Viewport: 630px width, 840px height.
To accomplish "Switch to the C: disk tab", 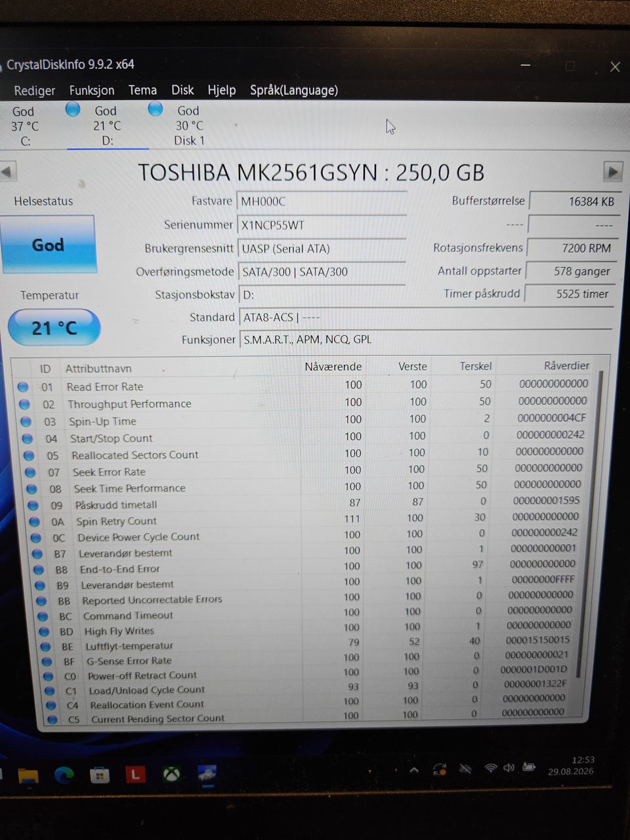I will pyautogui.click(x=25, y=126).
